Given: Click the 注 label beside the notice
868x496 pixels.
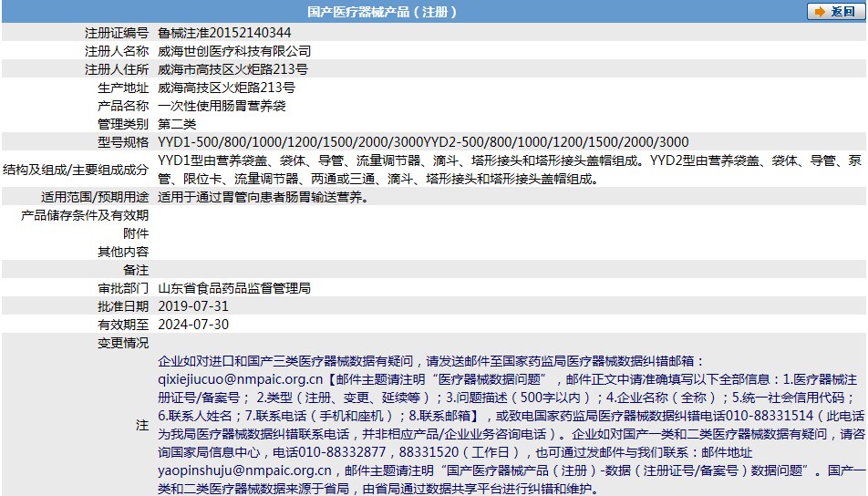Looking at the screenshot, I should point(142,425).
